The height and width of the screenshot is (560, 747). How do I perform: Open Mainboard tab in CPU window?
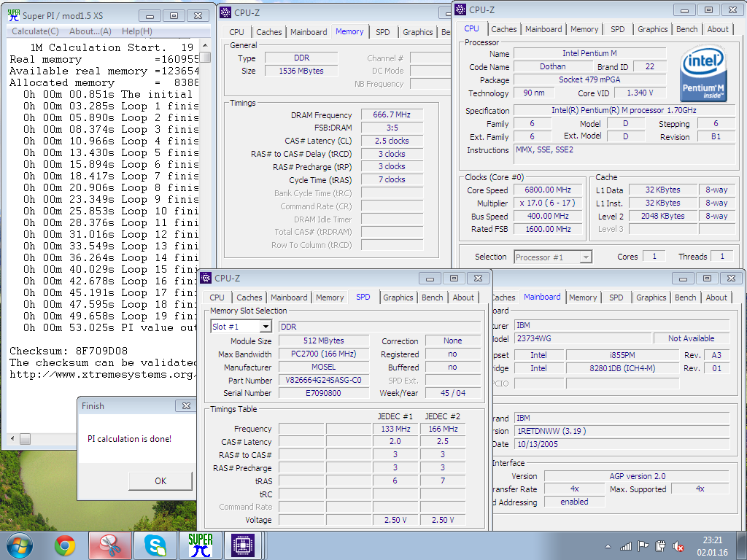coord(543,29)
